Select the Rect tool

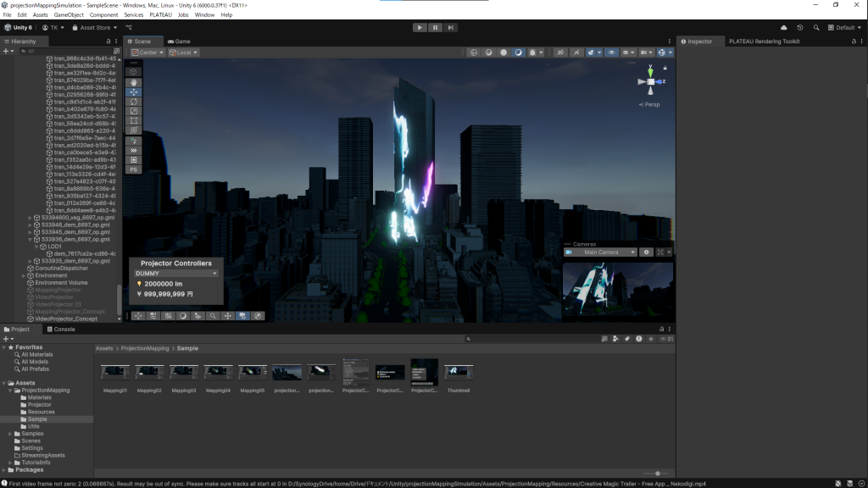133,120
